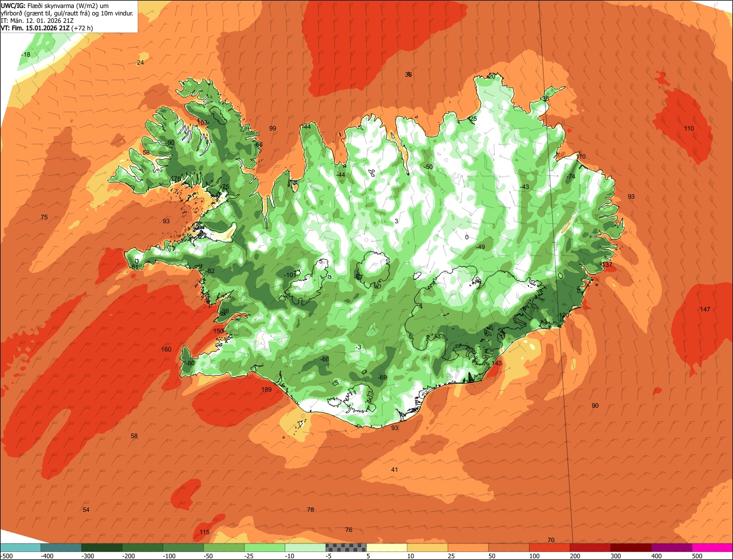Screen dimensions: 733x560
Task: Pick the checkered -5 to 5 legend swatch
Action: point(346,547)
